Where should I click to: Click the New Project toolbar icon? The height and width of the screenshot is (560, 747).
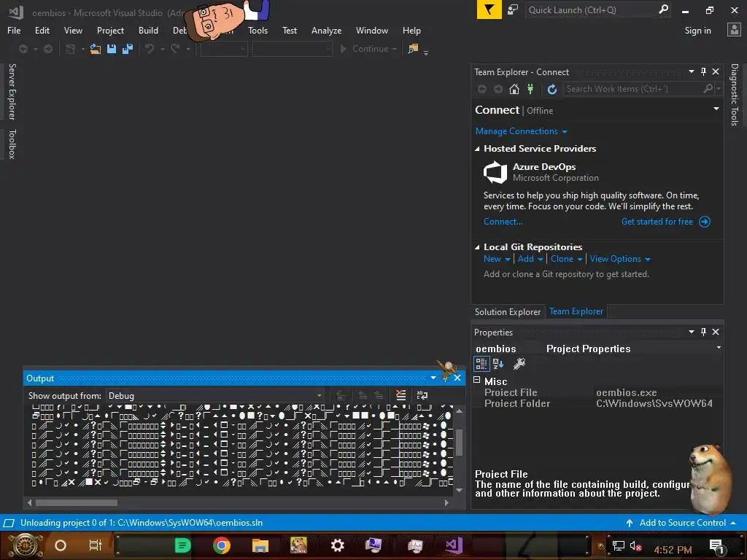click(71, 49)
